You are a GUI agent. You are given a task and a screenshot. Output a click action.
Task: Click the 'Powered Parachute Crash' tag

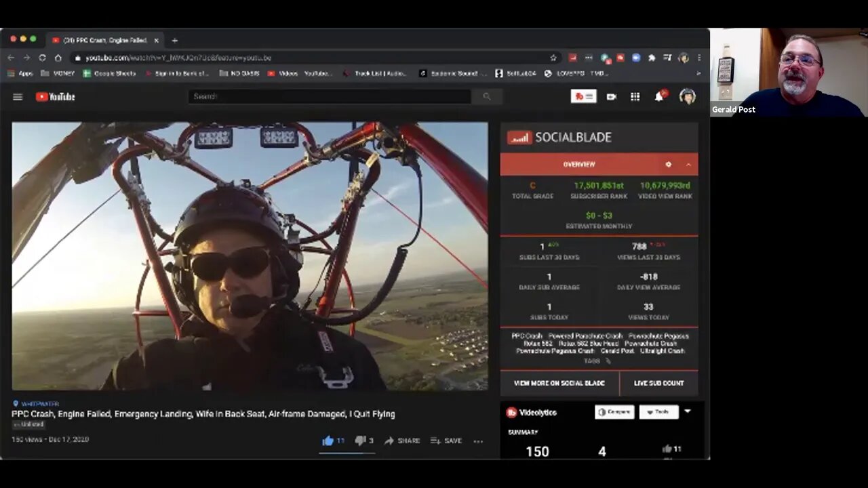tap(586, 336)
